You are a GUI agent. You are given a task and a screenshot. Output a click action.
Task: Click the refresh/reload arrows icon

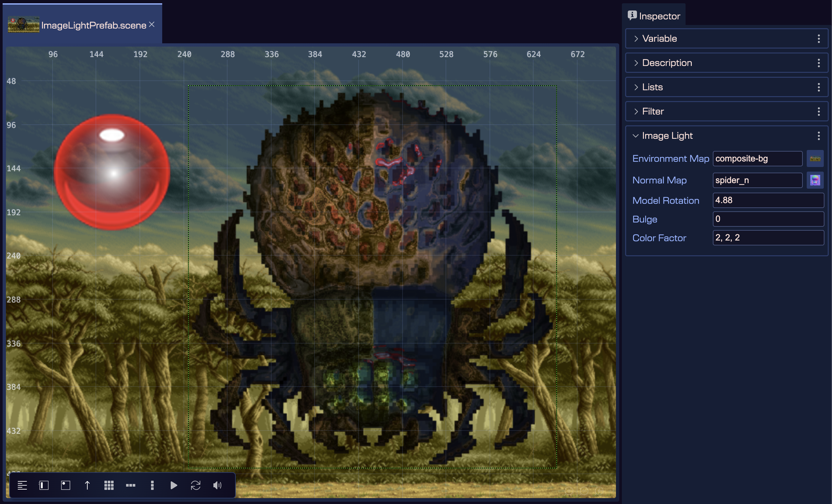point(195,485)
